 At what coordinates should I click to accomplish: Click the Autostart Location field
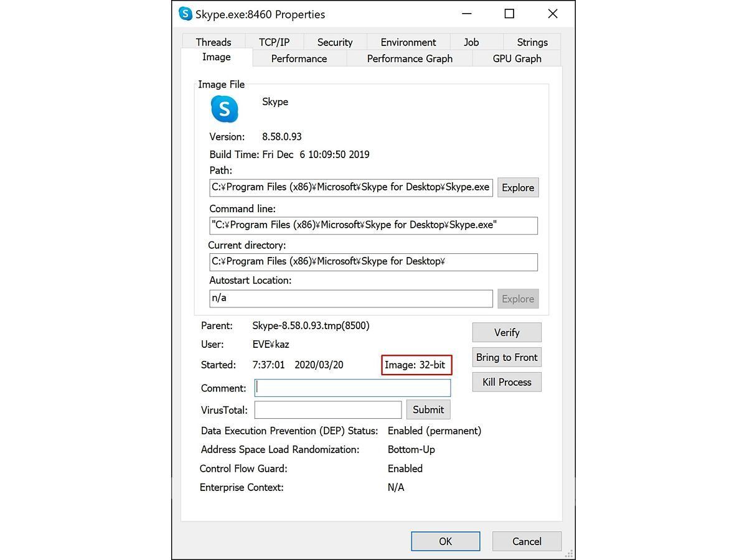[351, 299]
